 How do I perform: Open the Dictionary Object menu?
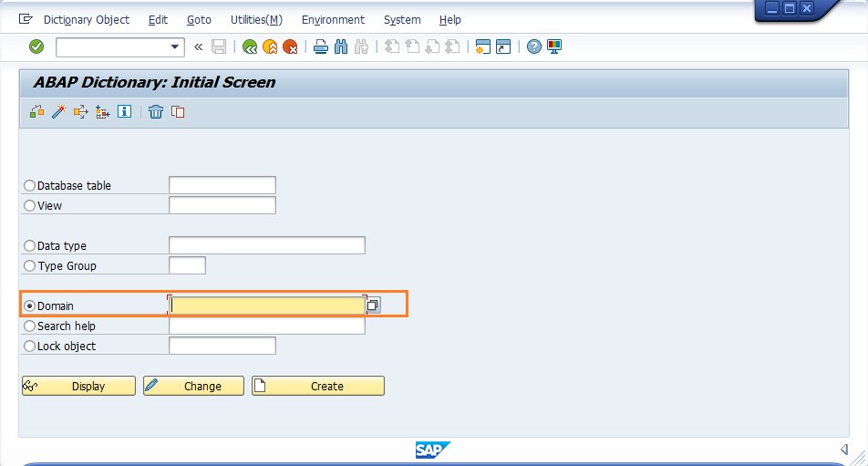coord(87,19)
